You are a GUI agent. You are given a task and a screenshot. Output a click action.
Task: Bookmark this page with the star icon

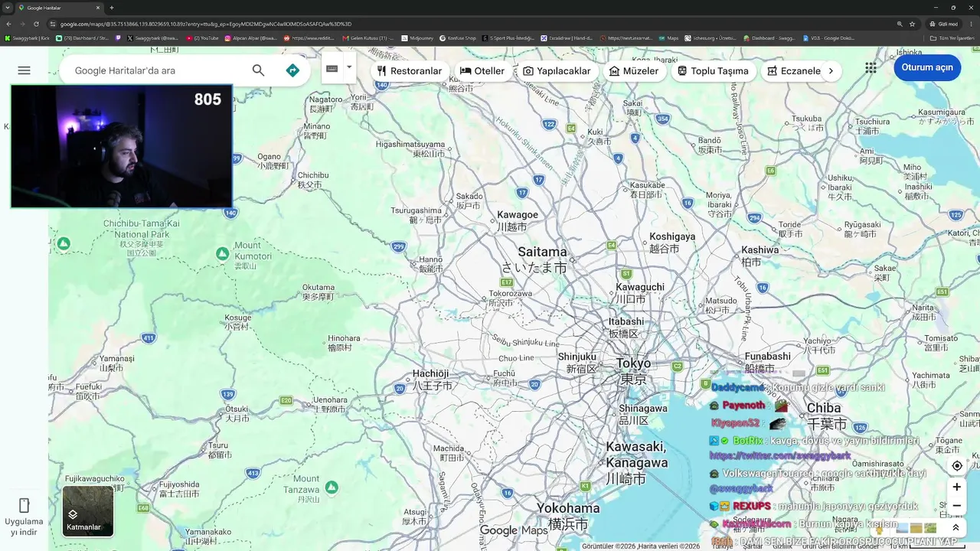913,24
